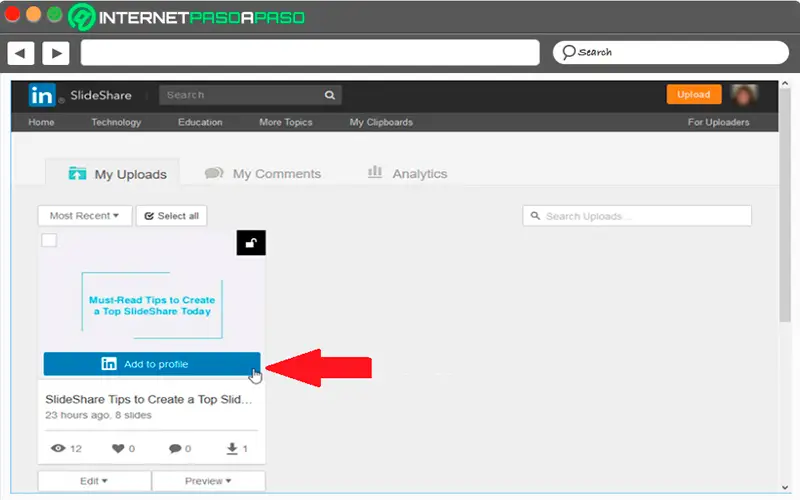
Task: Click the scrollbar up arrow
Action: (785, 84)
